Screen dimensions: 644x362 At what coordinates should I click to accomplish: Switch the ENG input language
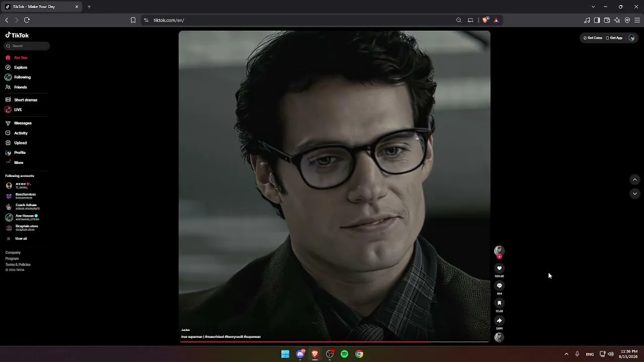590,354
